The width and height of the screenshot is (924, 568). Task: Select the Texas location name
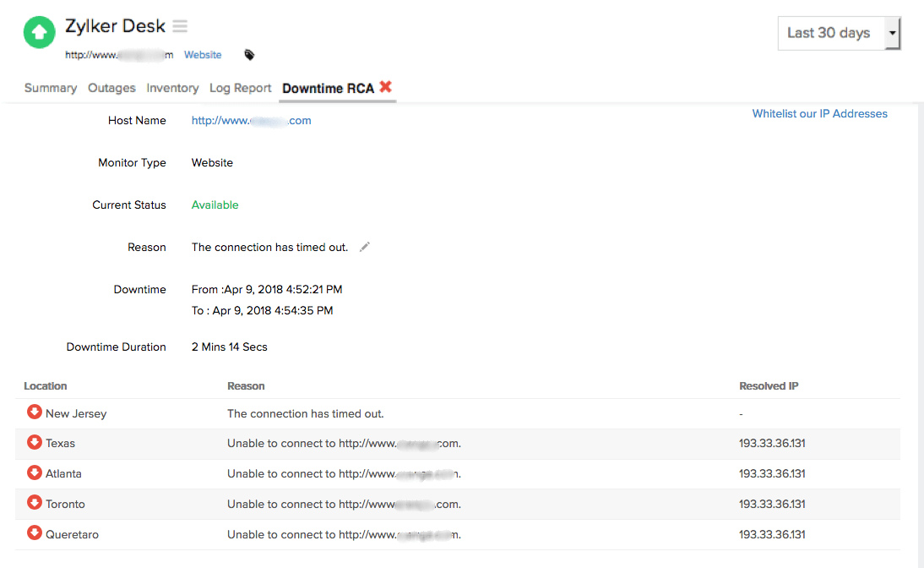tap(60, 444)
